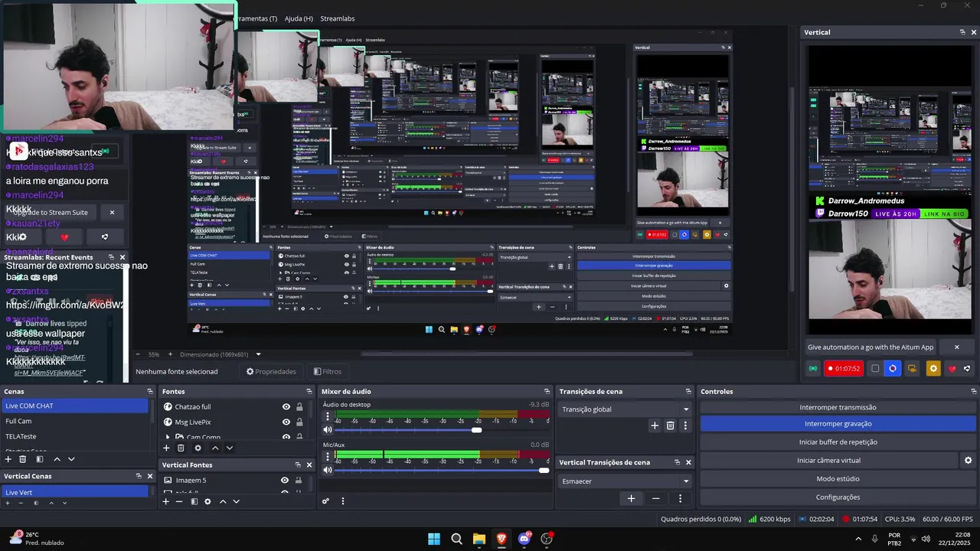Open the Transição global dropdown
The image size is (980, 551).
[x=625, y=409]
